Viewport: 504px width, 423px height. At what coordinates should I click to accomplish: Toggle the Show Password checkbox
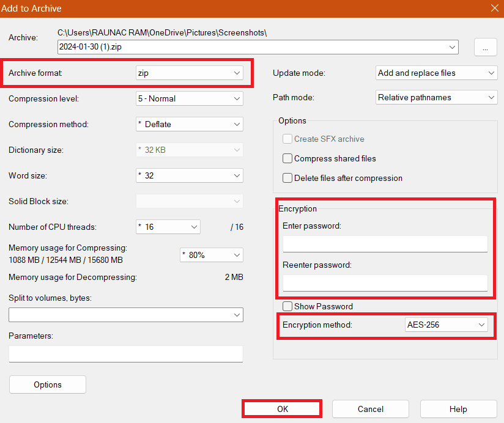(287, 306)
